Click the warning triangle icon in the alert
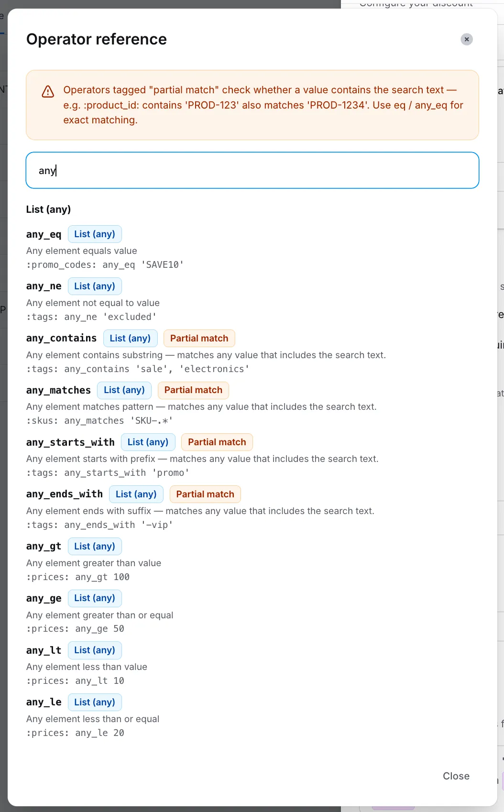This screenshot has height=812, width=504. pyautogui.click(x=48, y=91)
